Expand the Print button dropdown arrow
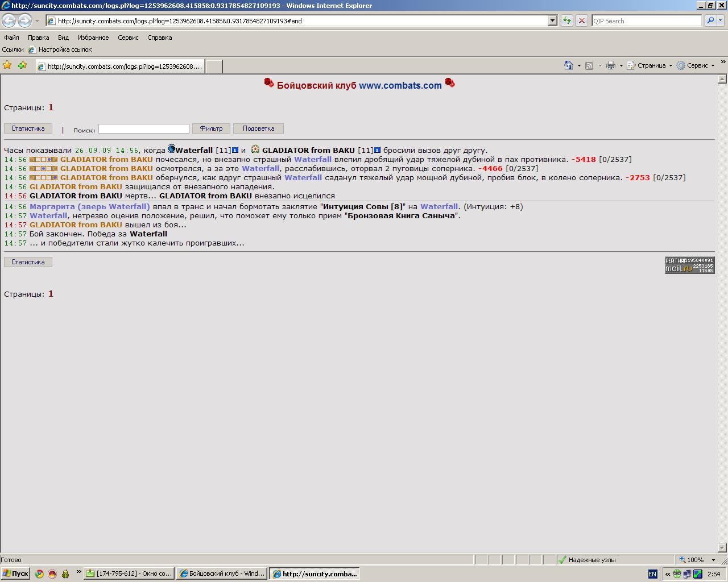Image resolution: width=728 pixels, height=582 pixels. click(621, 65)
